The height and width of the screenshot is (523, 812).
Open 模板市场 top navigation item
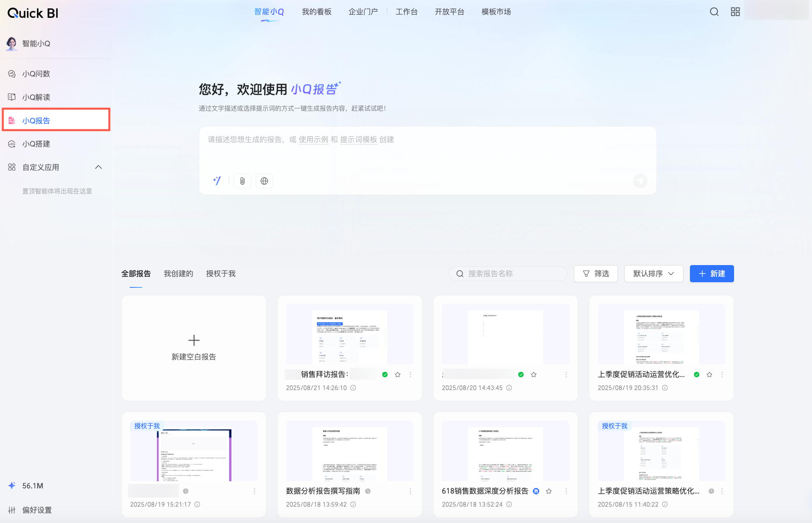pos(496,12)
